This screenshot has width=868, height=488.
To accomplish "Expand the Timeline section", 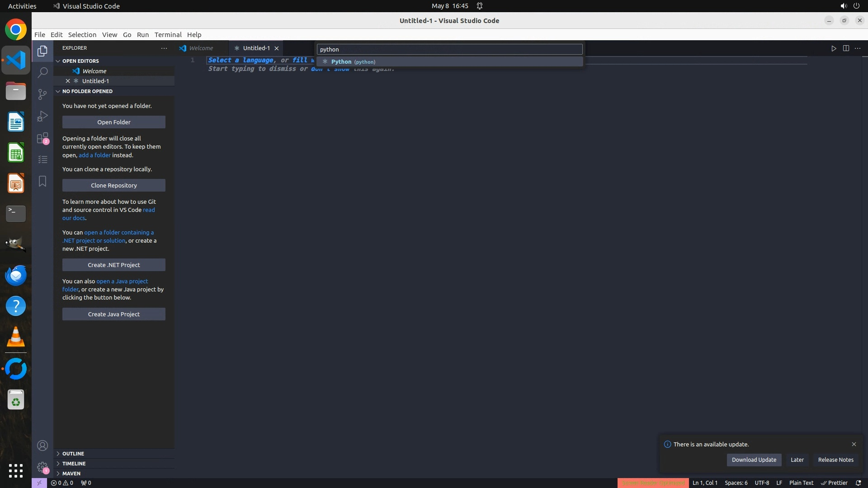I will pos(74,464).
